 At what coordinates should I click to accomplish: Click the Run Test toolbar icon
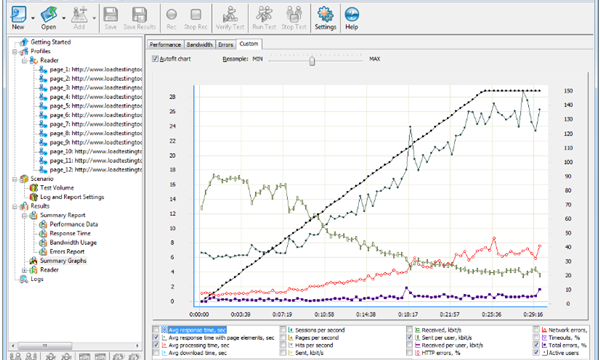(x=264, y=15)
